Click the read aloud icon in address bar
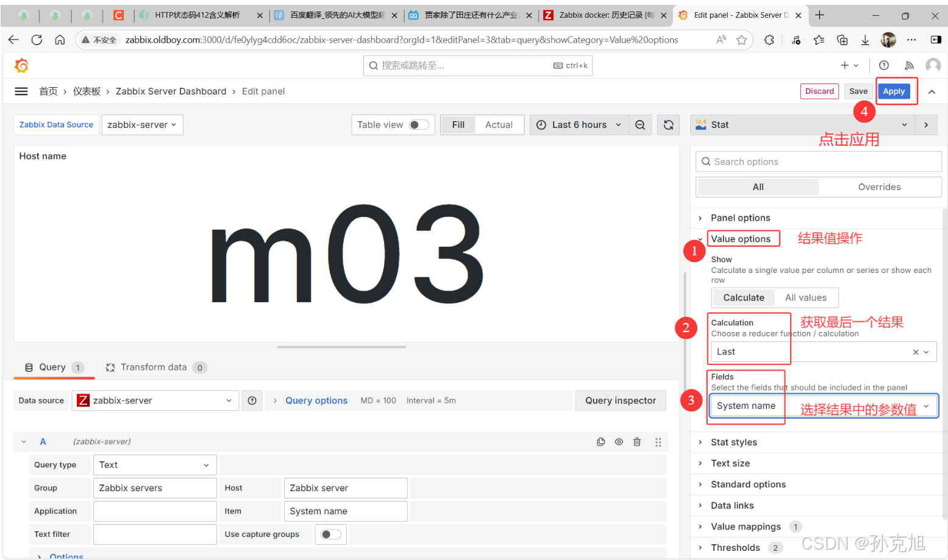The width and height of the screenshot is (948, 560). (x=721, y=40)
